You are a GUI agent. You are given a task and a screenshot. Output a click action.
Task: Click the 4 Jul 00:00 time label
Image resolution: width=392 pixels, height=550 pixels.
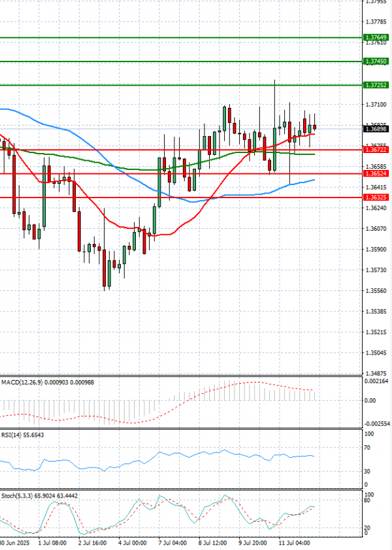(133, 543)
